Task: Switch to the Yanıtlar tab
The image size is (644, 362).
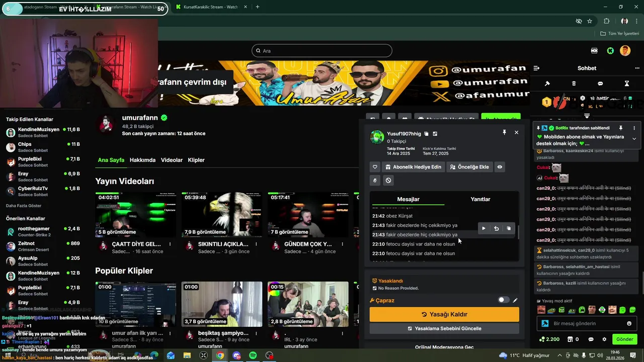Action: (x=480, y=199)
